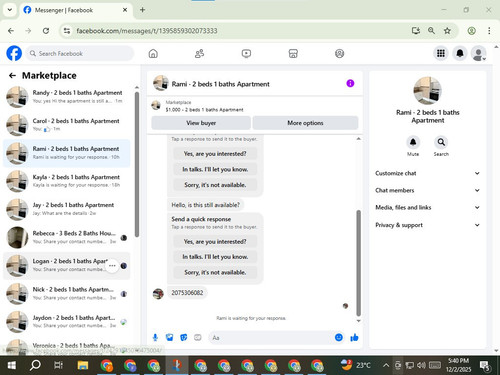Show hidden system tray icons
Screen dimensions: 500x375
pos(386,365)
